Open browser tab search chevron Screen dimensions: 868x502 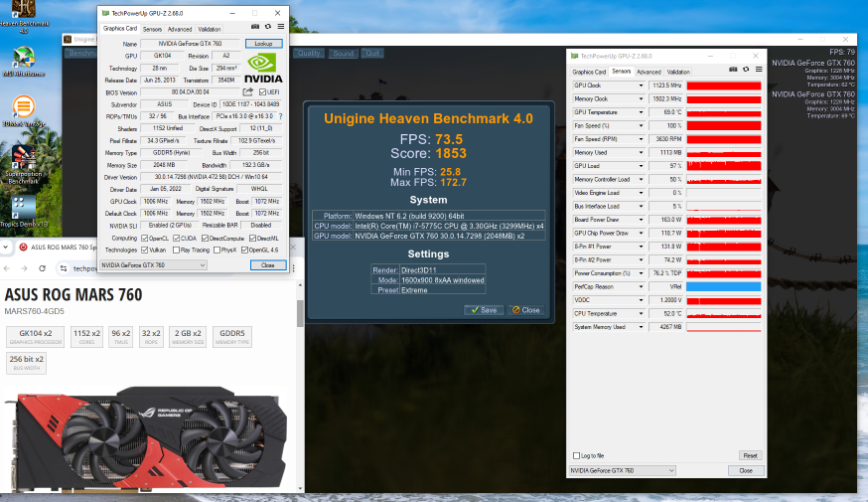(6, 248)
